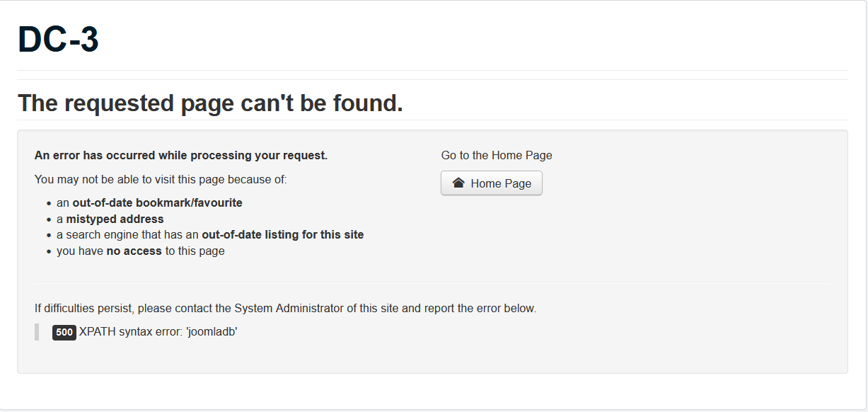Click the "If difficulties persist" paragraph

coord(285,308)
